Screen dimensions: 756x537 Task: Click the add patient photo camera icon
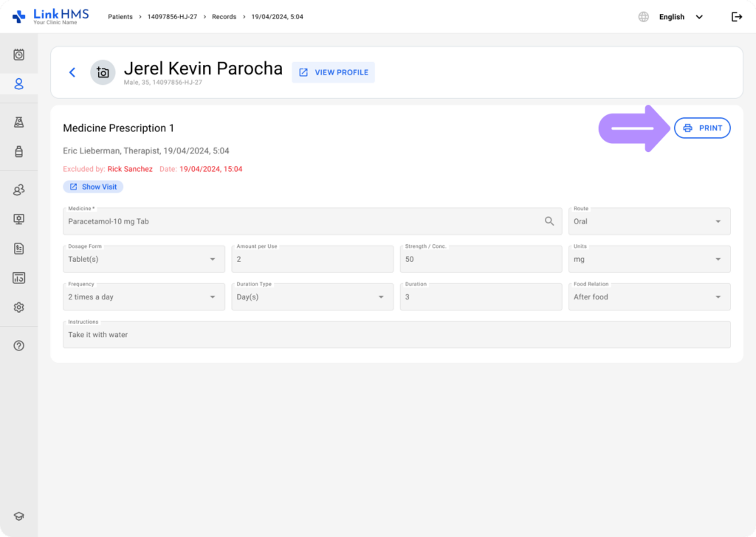coord(103,72)
